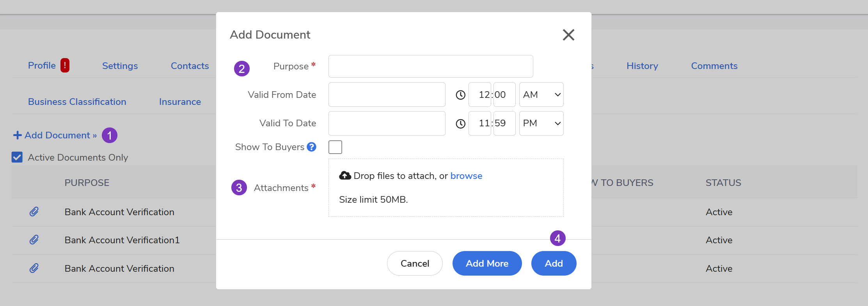Close the Add Document dialog
The width and height of the screenshot is (868, 306).
[x=568, y=35]
